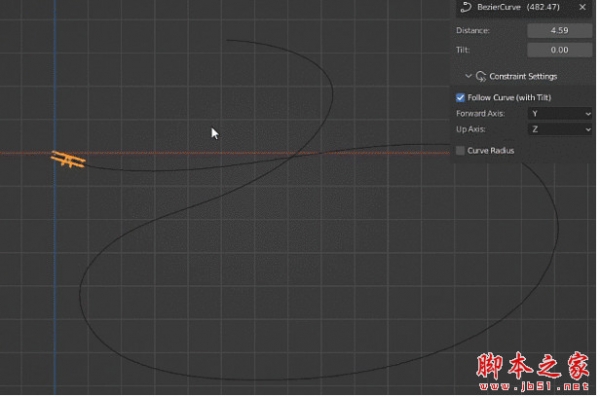Collapse the Constraint Settings section chevron
This screenshot has height=397, width=600.
tap(468, 76)
